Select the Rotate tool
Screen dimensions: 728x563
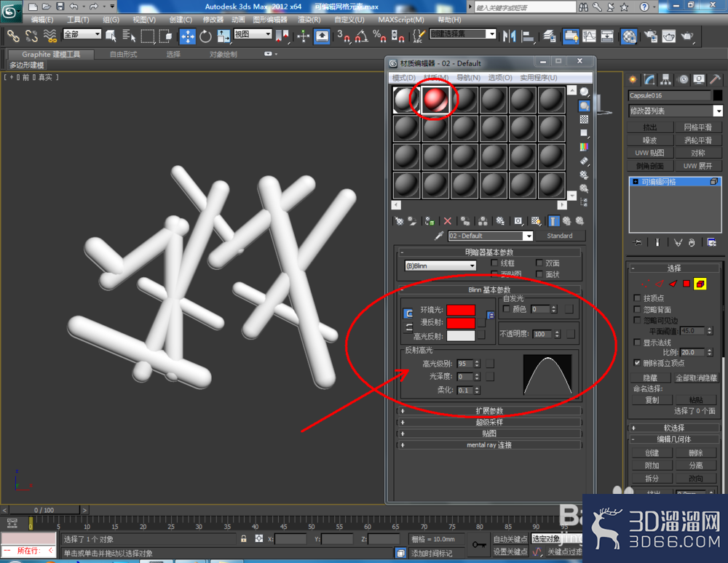pos(206,36)
